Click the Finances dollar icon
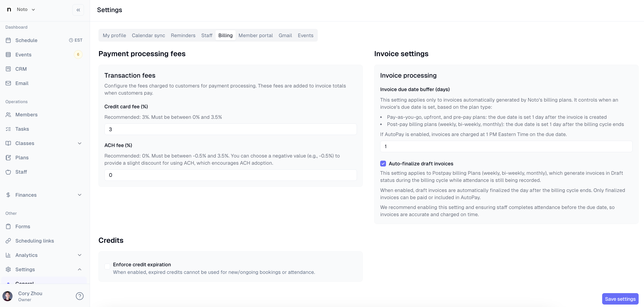Screen dimensions: 644x307 pyautogui.click(x=8, y=195)
